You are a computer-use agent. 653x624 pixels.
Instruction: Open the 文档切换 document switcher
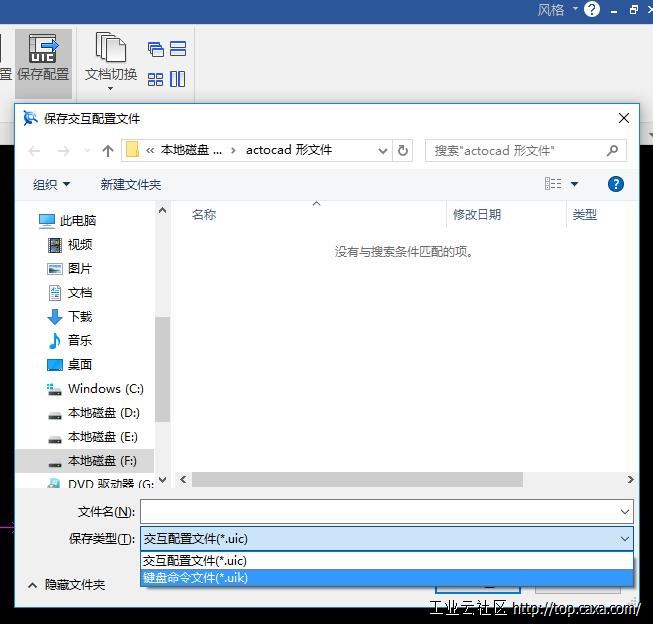[x=110, y=60]
